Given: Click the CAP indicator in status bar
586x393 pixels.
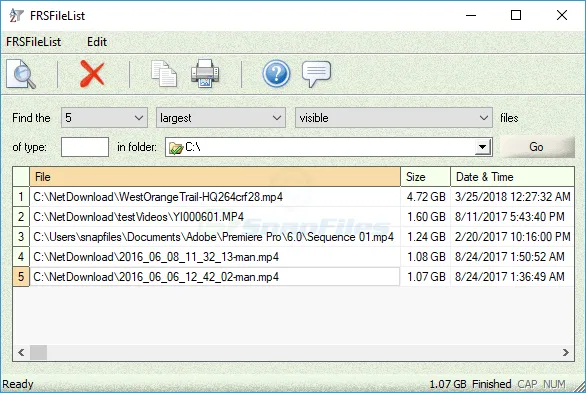Looking at the screenshot, I should point(527,384).
